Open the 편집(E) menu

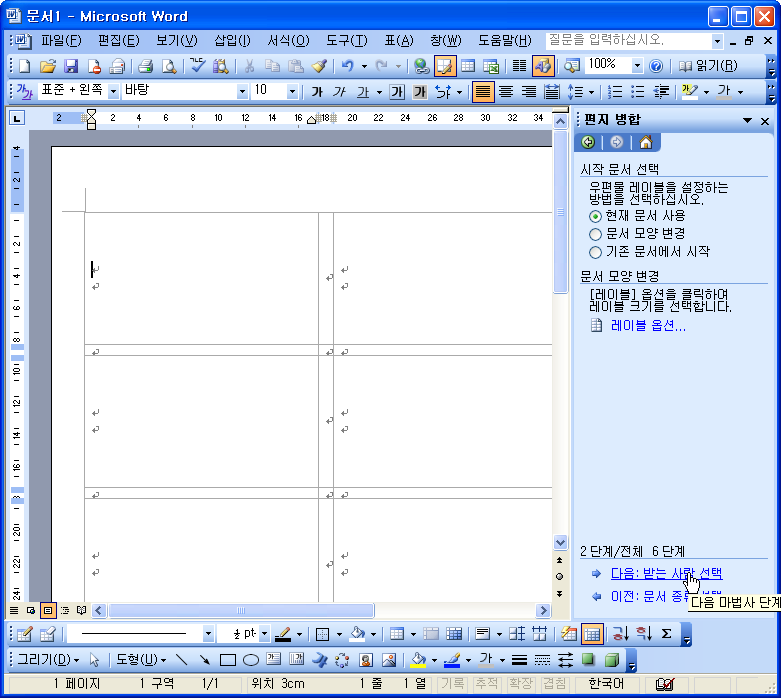coord(119,40)
